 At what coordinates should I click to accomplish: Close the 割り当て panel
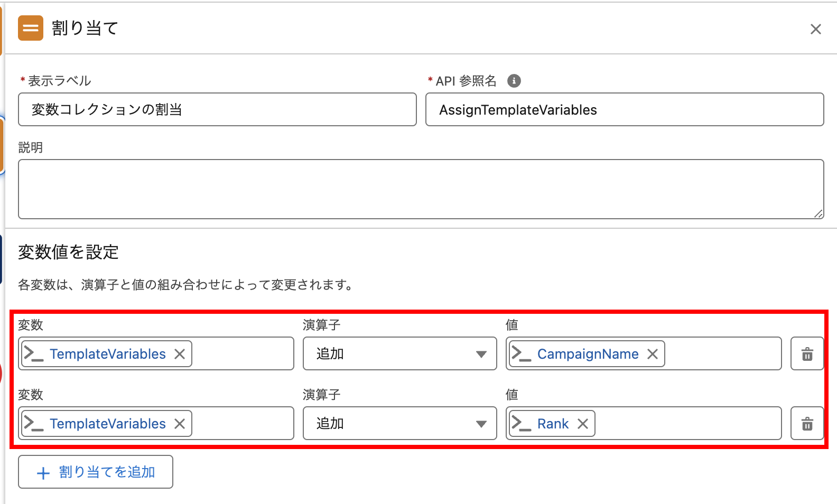tap(815, 29)
